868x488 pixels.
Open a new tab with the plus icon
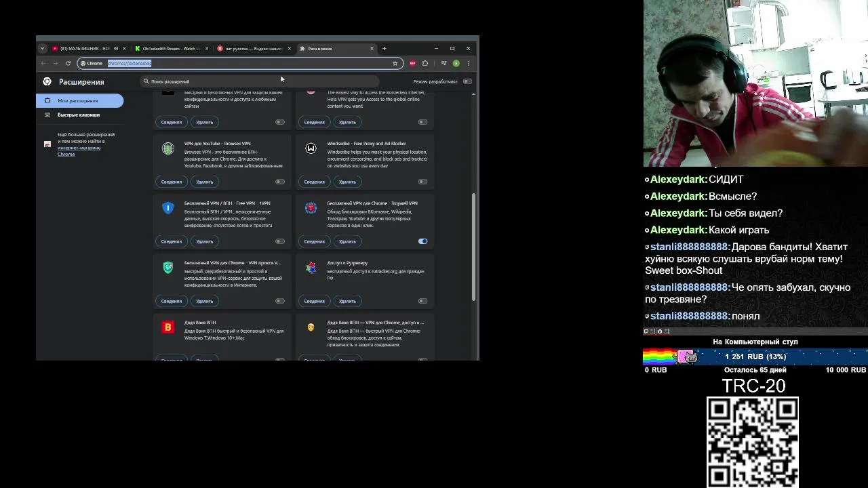[384, 48]
